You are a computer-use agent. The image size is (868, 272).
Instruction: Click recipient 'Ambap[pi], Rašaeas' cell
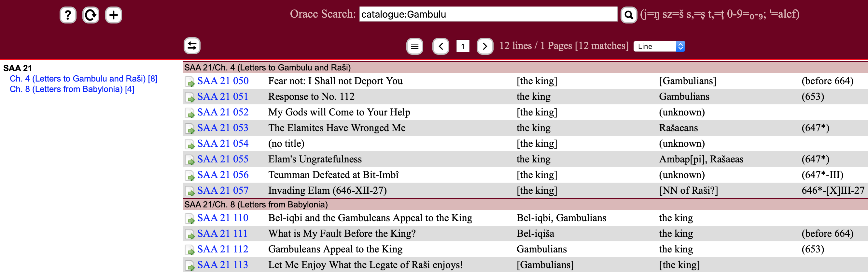click(701, 159)
